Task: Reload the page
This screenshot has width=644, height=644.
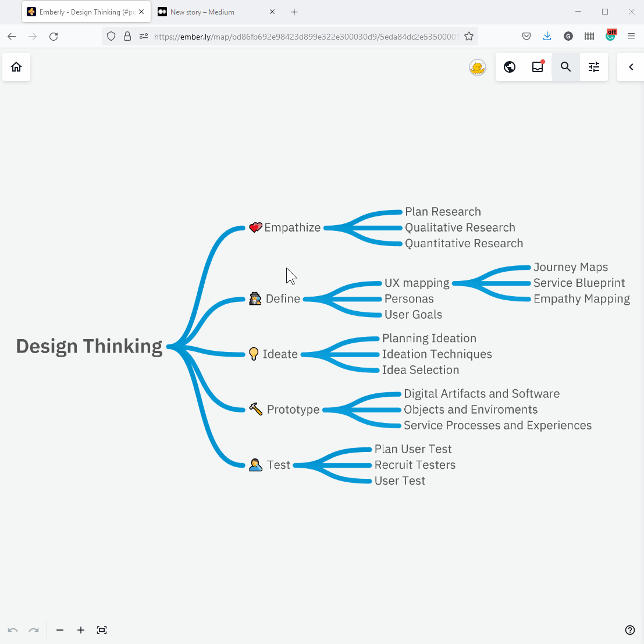Action: coord(54,36)
